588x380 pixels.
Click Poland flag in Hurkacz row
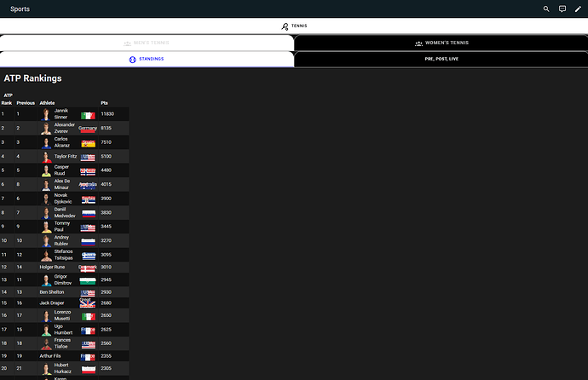tap(89, 370)
